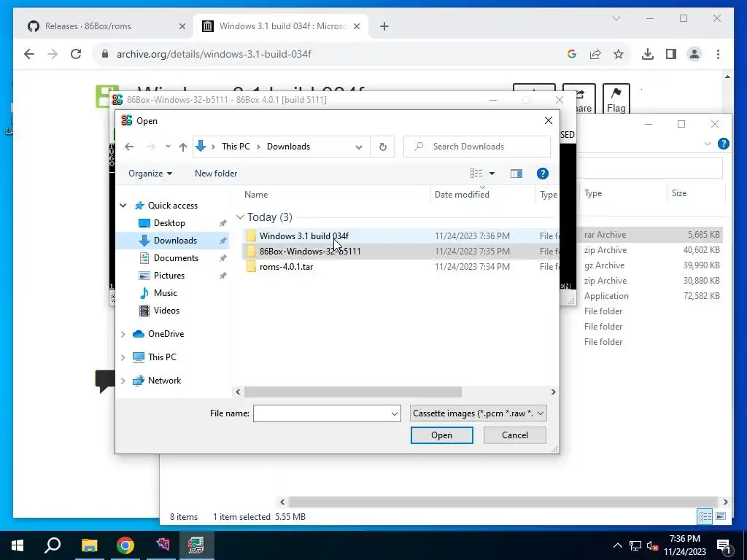Image resolution: width=747 pixels, height=560 pixels.
Task: Open File Explorer help icon
Action: (x=723, y=144)
